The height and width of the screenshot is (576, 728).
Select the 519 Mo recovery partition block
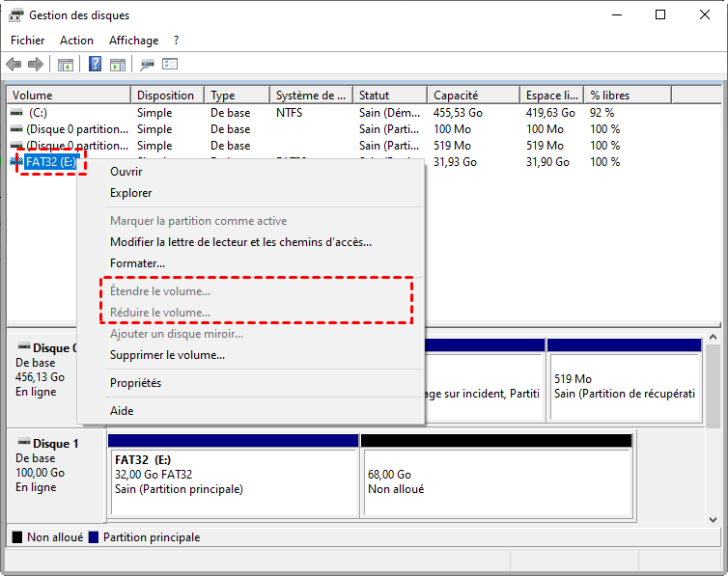click(x=624, y=386)
